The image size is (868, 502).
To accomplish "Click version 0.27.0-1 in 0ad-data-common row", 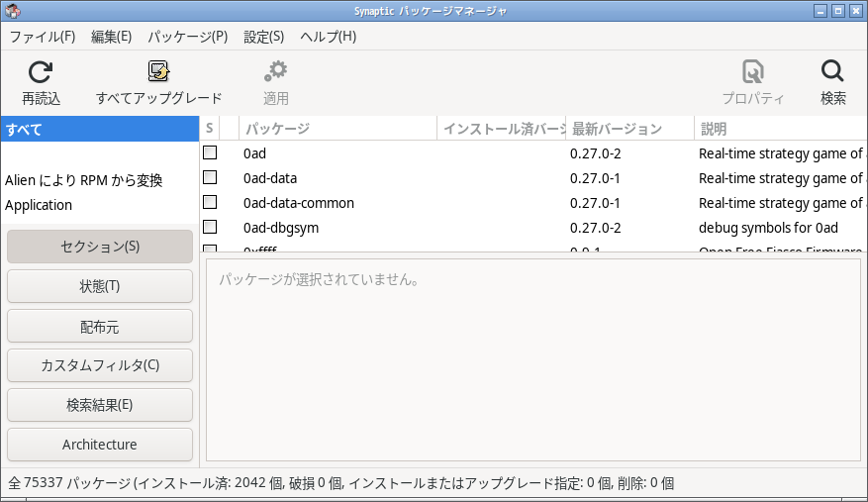I will click(595, 203).
